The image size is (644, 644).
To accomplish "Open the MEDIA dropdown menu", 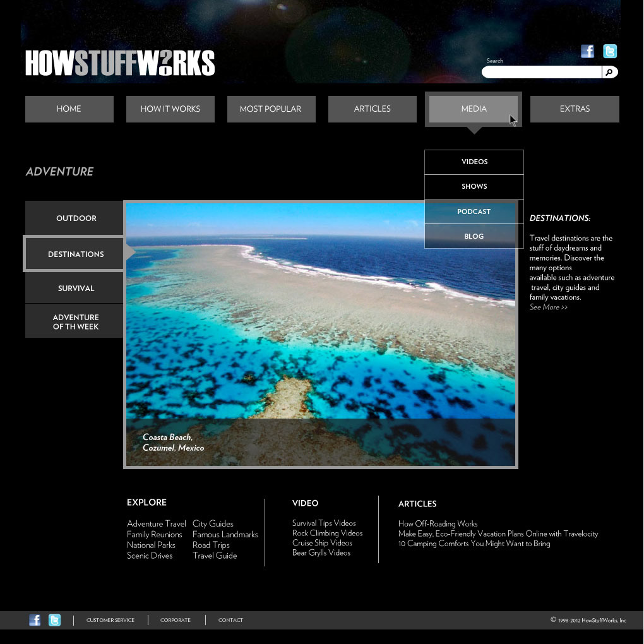I will pyautogui.click(x=474, y=109).
